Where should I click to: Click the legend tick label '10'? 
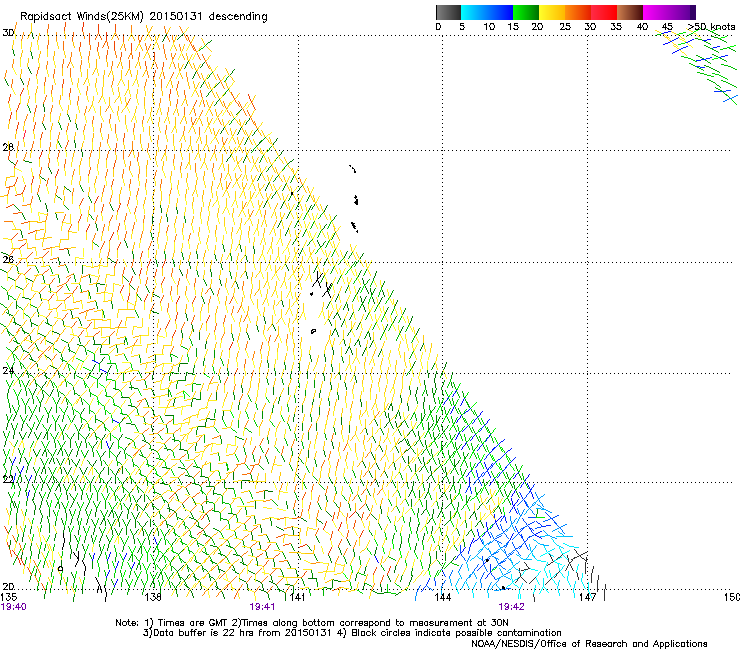click(489, 27)
